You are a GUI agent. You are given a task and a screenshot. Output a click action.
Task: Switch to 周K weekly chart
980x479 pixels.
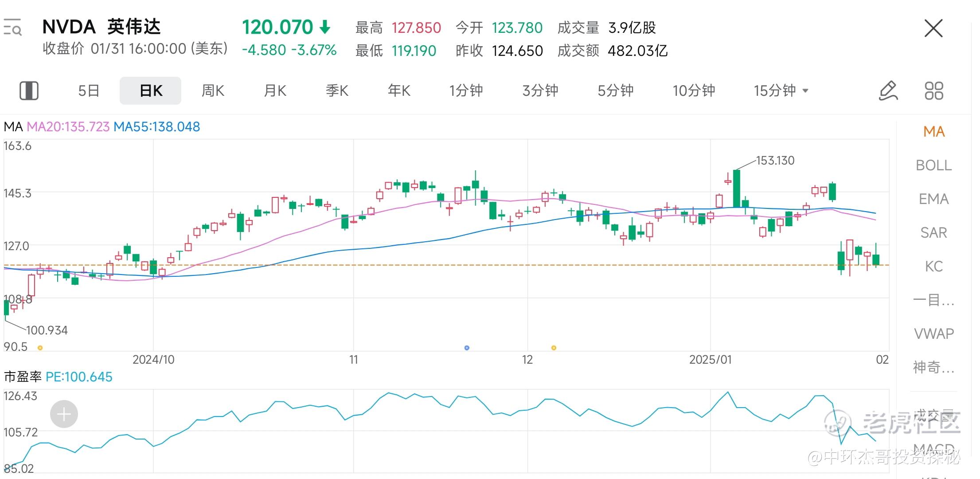[213, 90]
